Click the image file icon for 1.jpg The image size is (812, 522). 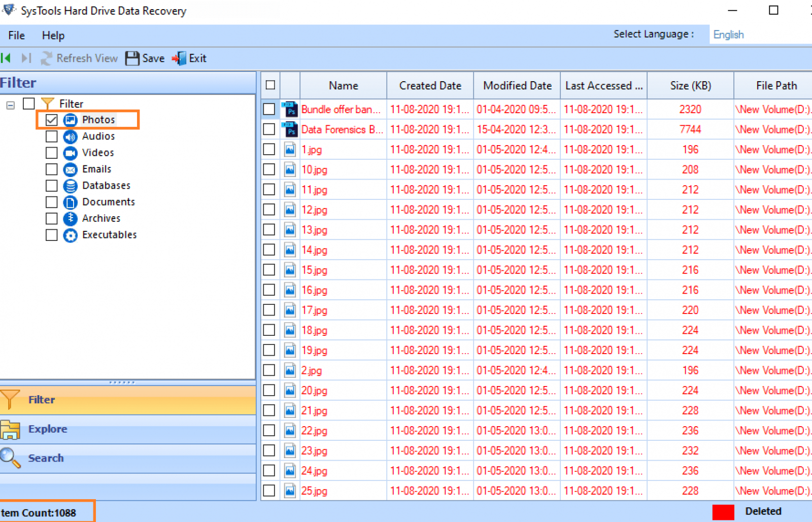[x=290, y=149]
